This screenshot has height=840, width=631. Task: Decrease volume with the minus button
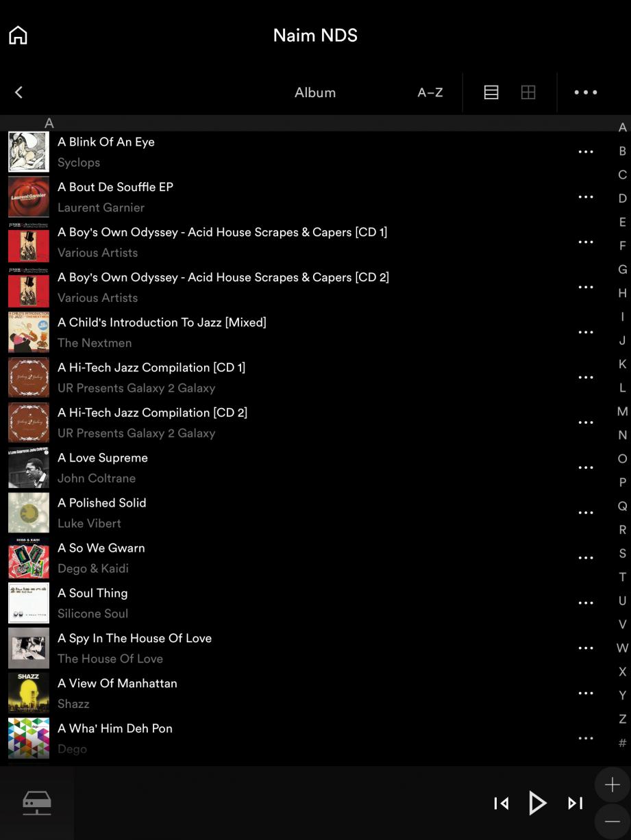point(613,822)
